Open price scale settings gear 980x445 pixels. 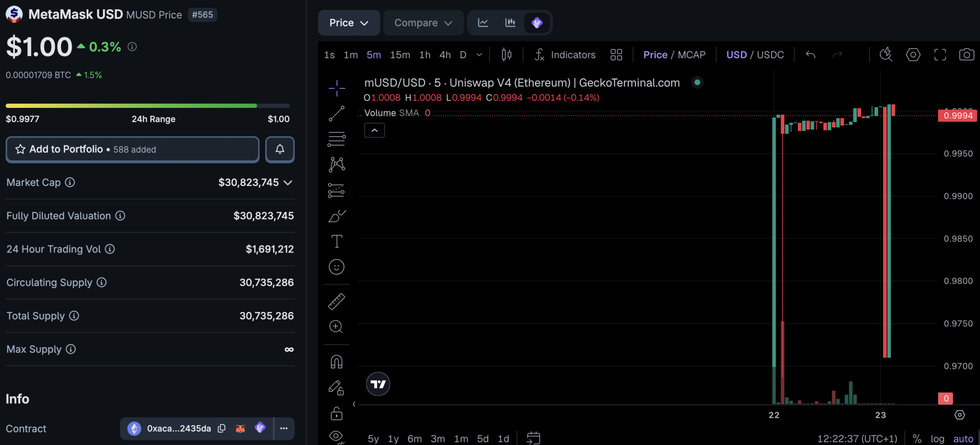tap(959, 415)
